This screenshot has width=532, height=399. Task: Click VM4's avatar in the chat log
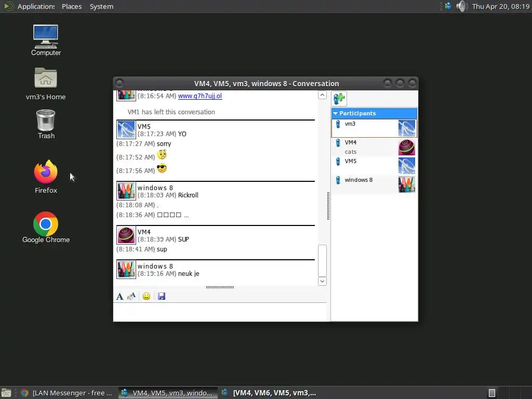[x=126, y=235]
